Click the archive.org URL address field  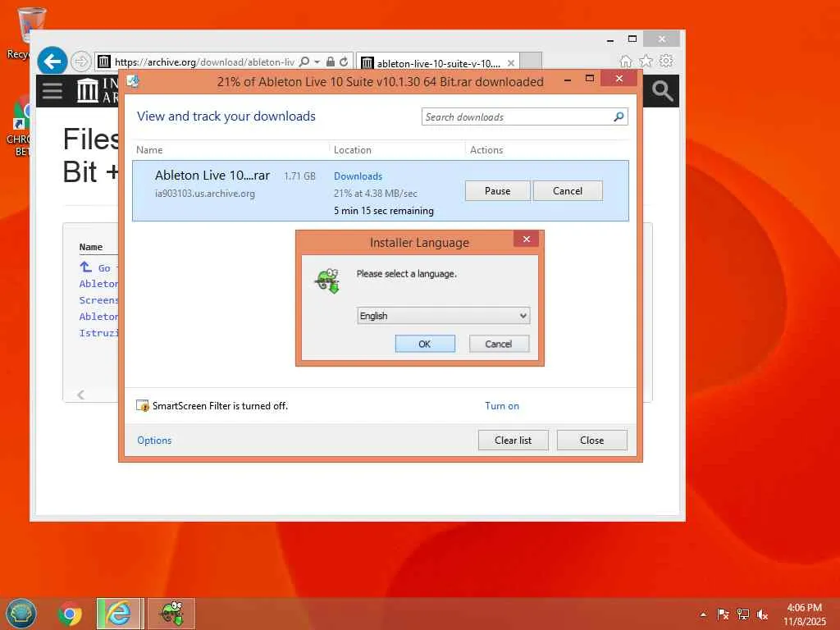tap(204, 62)
